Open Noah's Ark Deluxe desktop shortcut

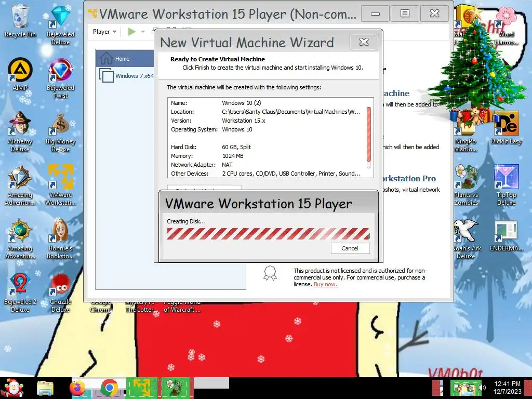click(x=466, y=239)
